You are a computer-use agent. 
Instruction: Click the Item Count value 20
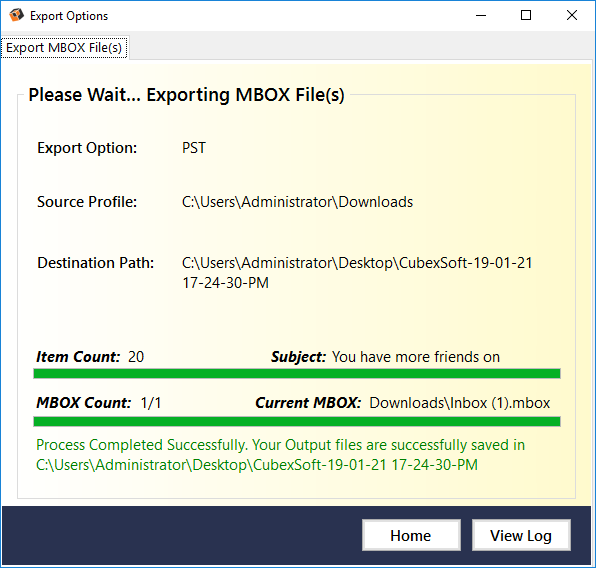tap(136, 357)
